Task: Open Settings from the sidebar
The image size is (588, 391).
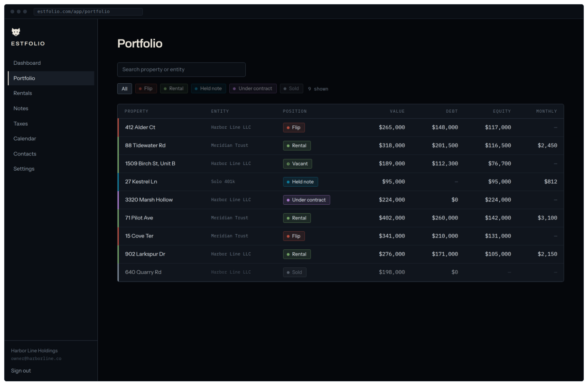Action: (24, 169)
